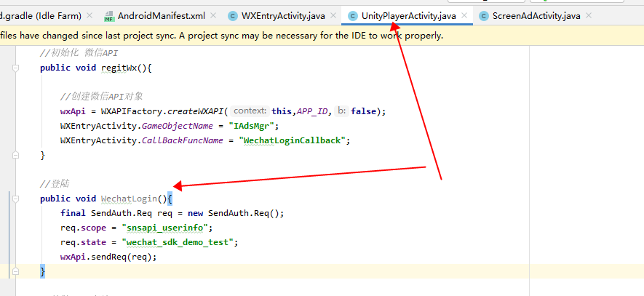644x296 pixels.
Task: Switch to the AndroidManifest.xml tab
Action: (161, 15)
